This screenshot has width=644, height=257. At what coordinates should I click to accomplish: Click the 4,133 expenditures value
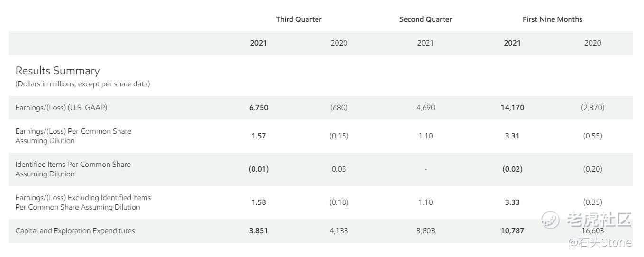tap(339, 231)
